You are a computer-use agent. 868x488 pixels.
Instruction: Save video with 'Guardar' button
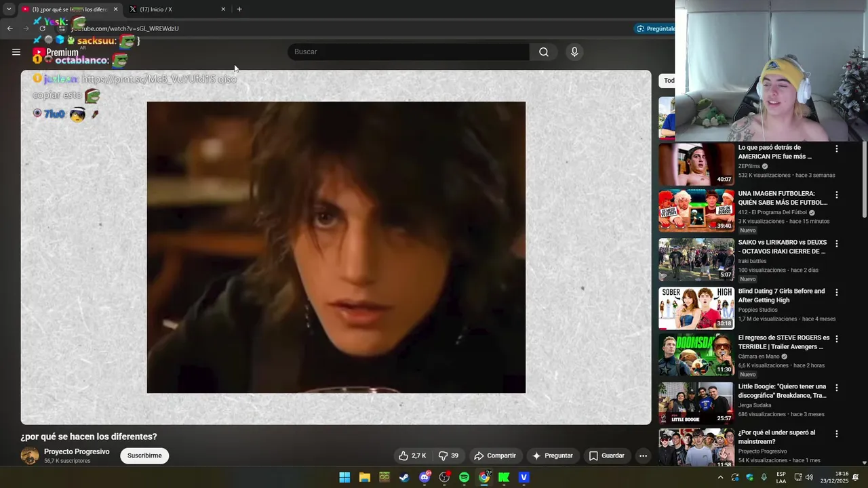(x=607, y=455)
